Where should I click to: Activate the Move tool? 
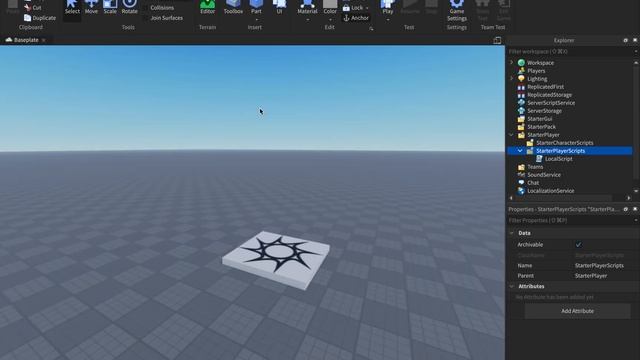(x=91, y=8)
